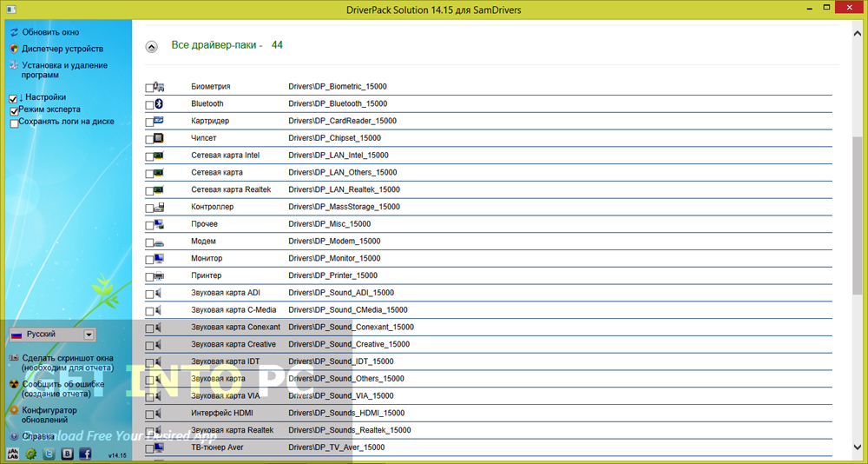
Task: Click the refresh icon next to Обновить окно
Action: pyautogui.click(x=15, y=32)
